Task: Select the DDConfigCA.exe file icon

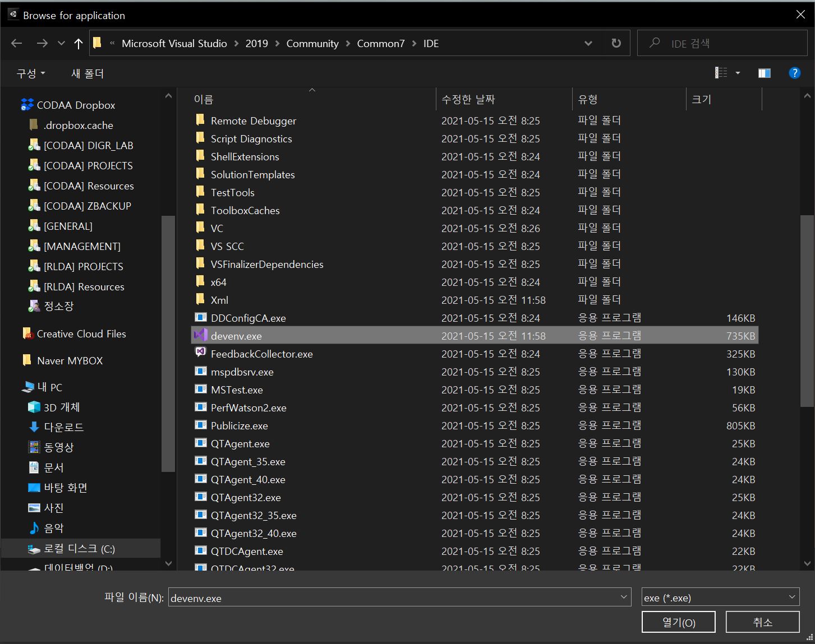Action: [200, 317]
